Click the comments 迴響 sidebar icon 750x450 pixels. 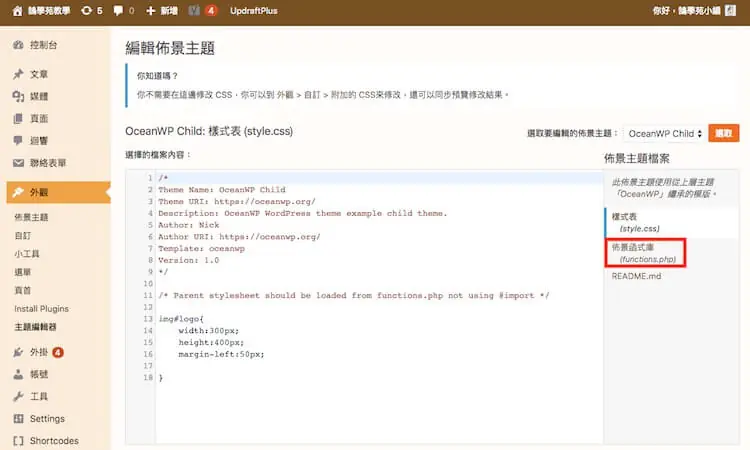(x=18, y=141)
